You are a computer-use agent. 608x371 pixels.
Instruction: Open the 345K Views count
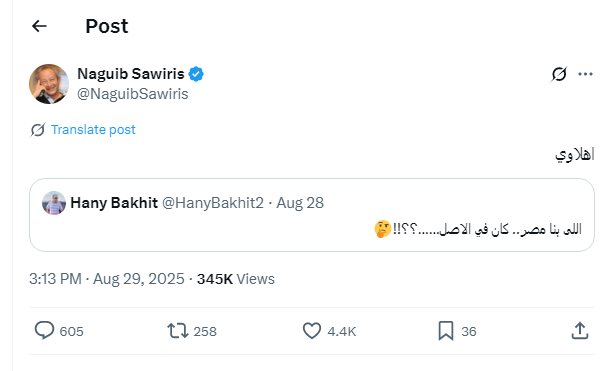[x=236, y=279]
